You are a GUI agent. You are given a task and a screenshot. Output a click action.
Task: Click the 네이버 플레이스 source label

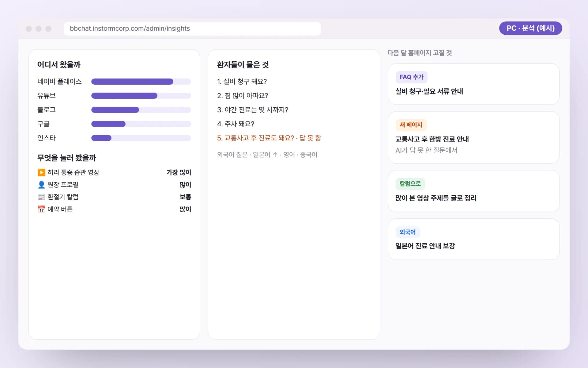pos(59,82)
